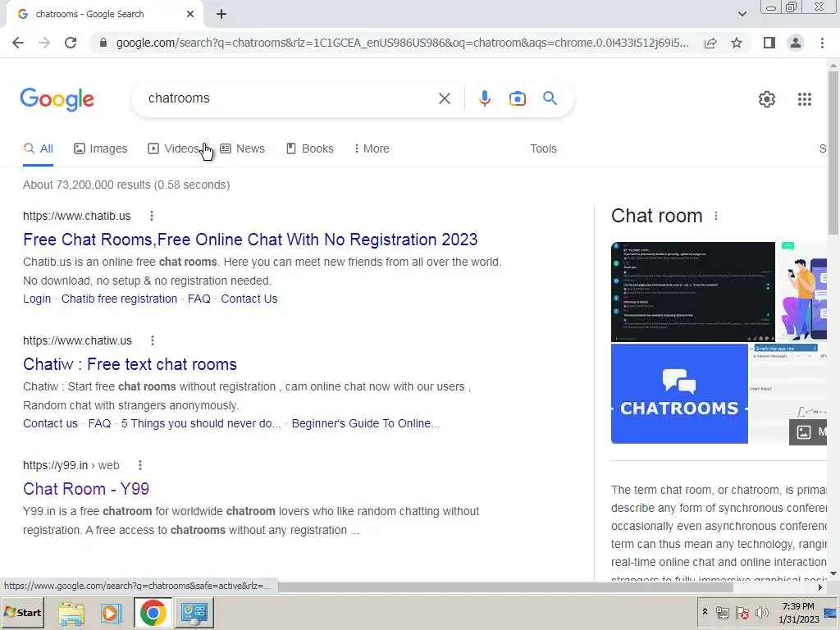Open media player taskbar icon
Viewport: 840px width, 630px height.
(x=111, y=613)
